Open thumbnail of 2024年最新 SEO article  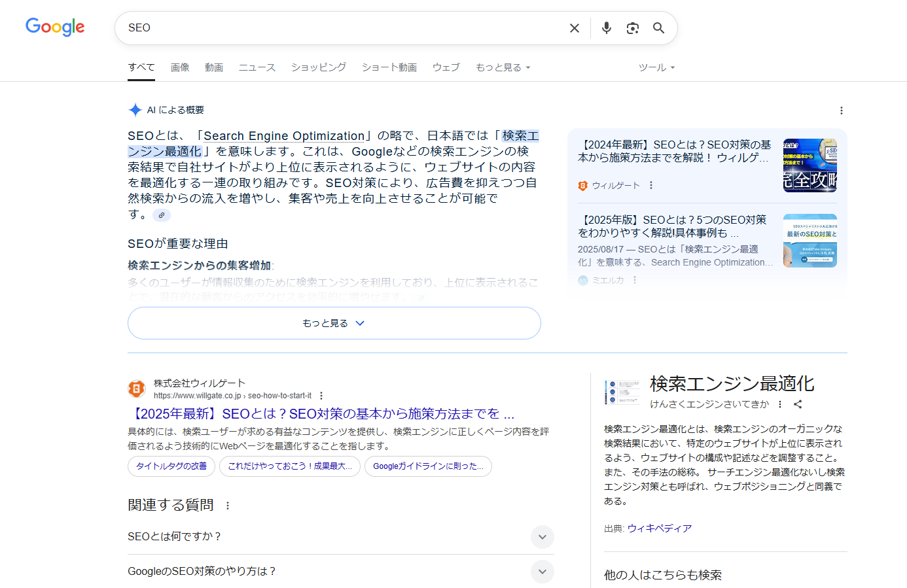click(810, 165)
